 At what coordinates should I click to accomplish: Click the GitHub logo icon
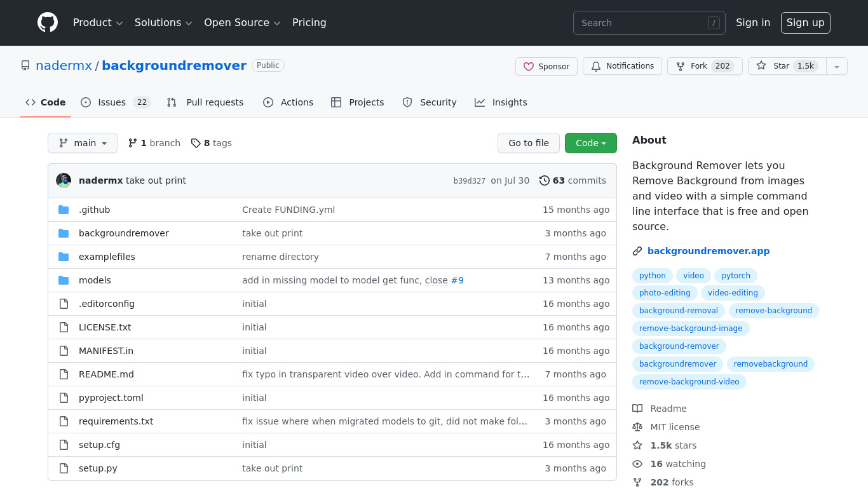(48, 23)
